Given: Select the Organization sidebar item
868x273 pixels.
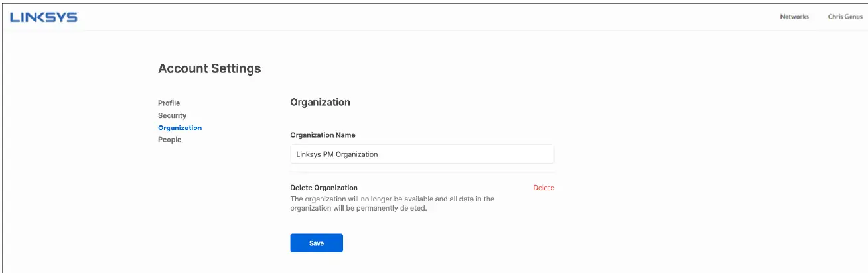Looking at the screenshot, I should pos(180,127).
